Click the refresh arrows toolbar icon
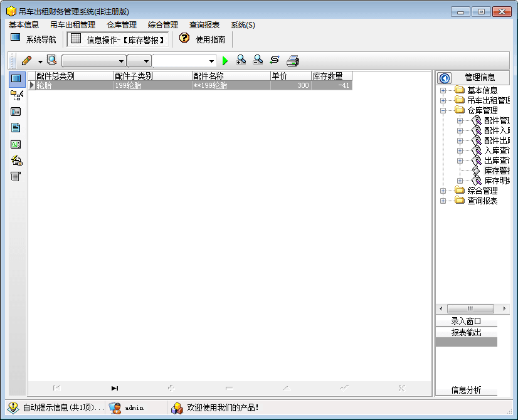The image size is (518, 420). click(x=274, y=60)
